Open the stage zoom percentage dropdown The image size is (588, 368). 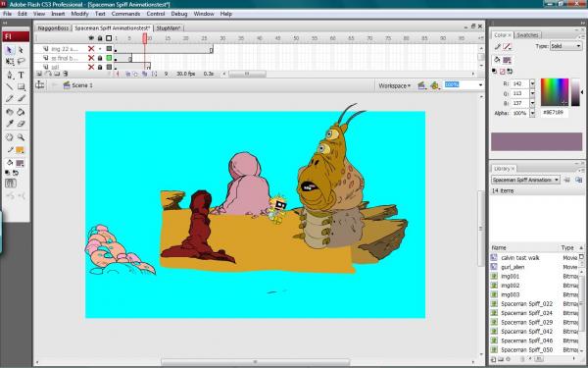(480, 84)
